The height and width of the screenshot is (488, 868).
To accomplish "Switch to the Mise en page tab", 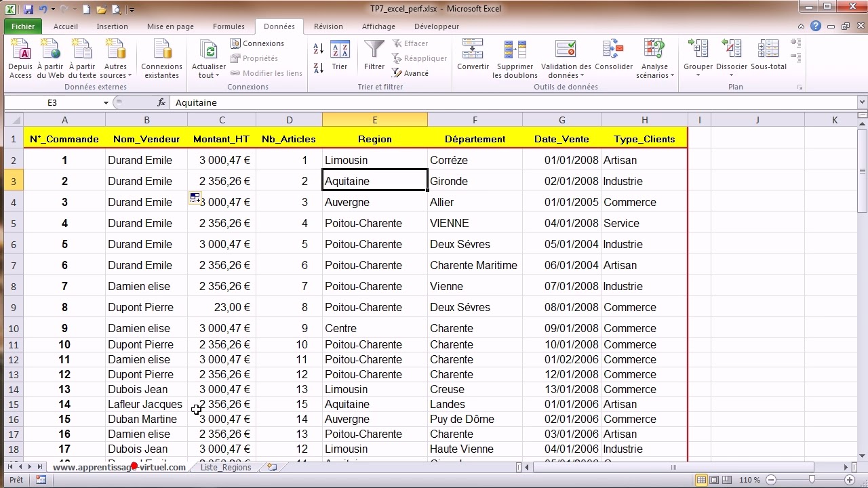I will click(x=170, y=26).
